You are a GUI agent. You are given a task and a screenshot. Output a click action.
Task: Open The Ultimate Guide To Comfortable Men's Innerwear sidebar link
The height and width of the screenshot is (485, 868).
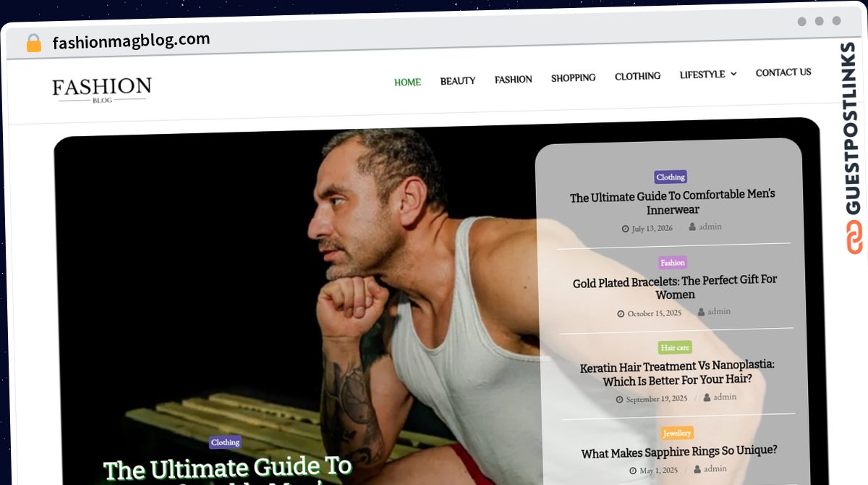click(673, 202)
